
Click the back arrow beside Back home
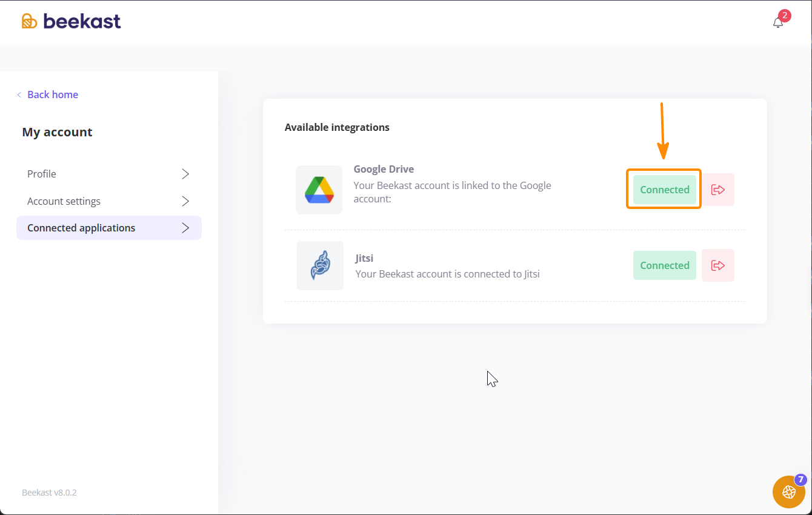(x=19, y=95)
